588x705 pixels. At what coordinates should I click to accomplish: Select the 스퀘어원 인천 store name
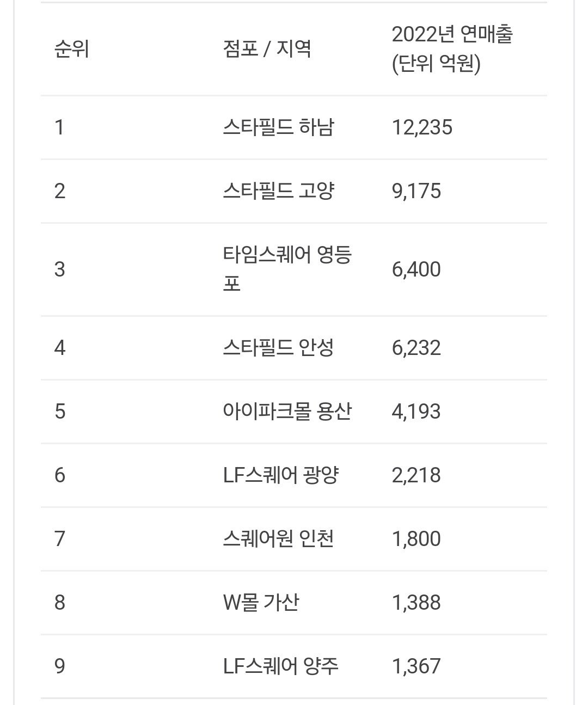pyautogui.click(x=278, y=538)
